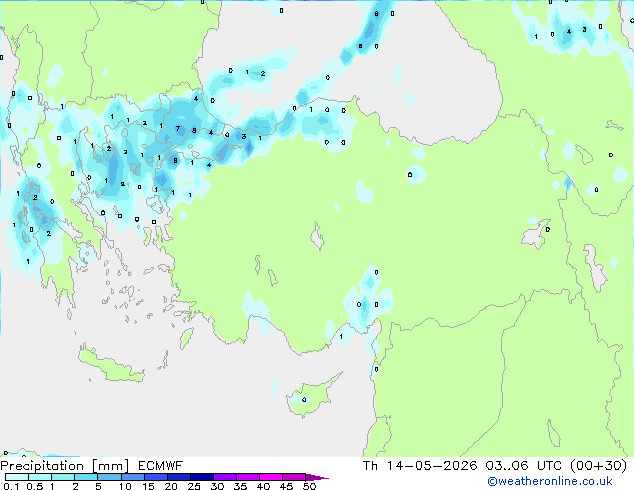The width and height of the screenshot is (634, 490).
Task: Select the 30–35 mm purple legend swatch
Action: [x=225, y=477]
